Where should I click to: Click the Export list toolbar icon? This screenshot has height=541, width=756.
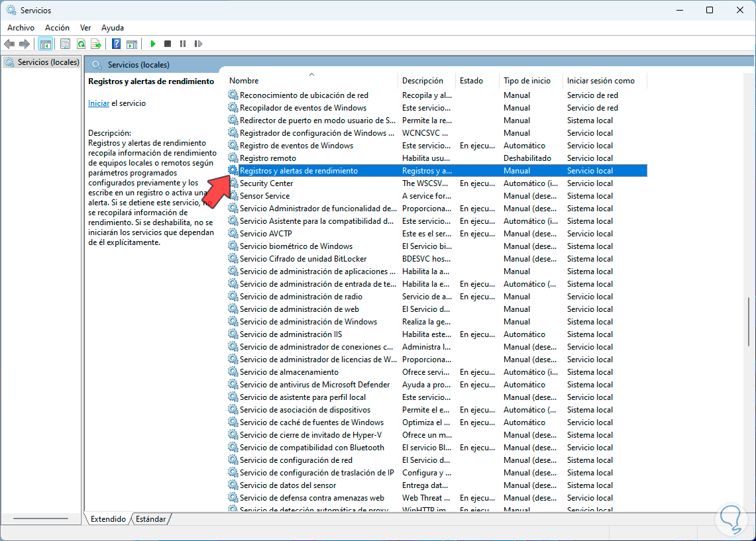97,44
